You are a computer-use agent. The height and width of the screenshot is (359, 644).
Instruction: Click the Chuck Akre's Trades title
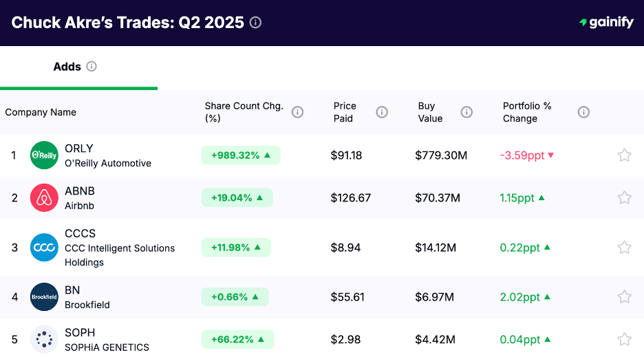click(127, 23)
